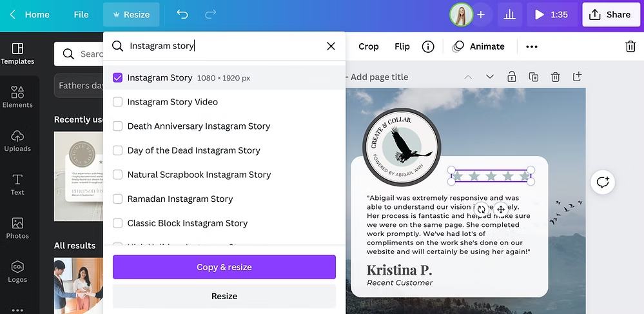Image resolution: width=644 pixels, height=314 pixels.
Task: Delete selected element with toolbar trash icon
Action: [630, 46]
